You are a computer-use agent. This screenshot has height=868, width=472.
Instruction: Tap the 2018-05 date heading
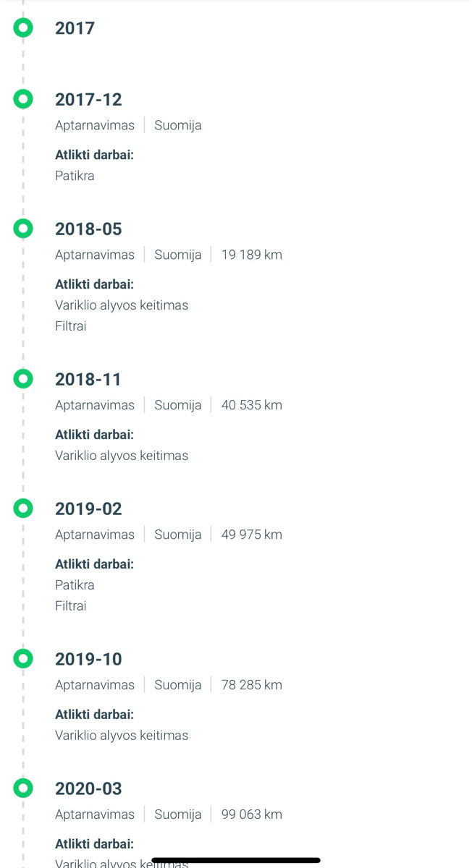point(88,229)
